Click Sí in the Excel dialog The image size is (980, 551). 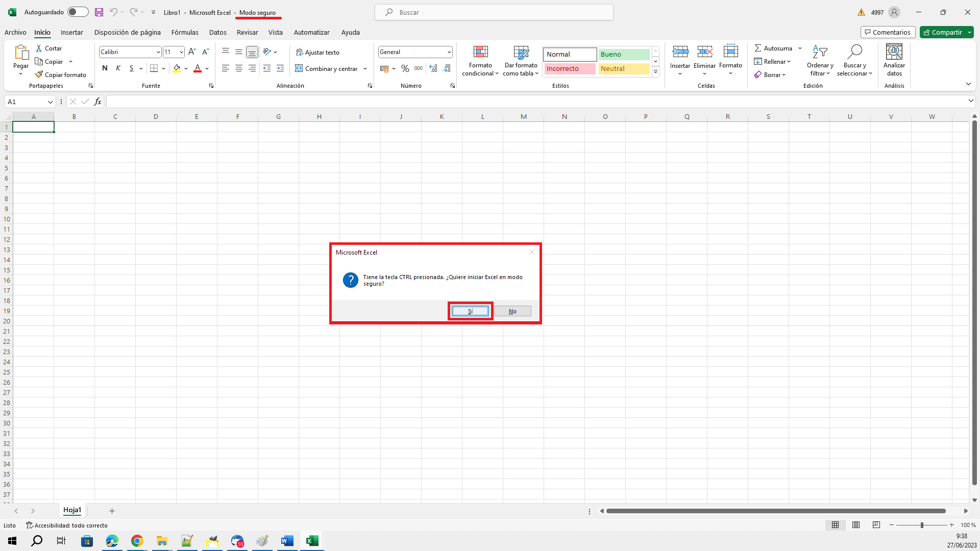click(470, 311)
